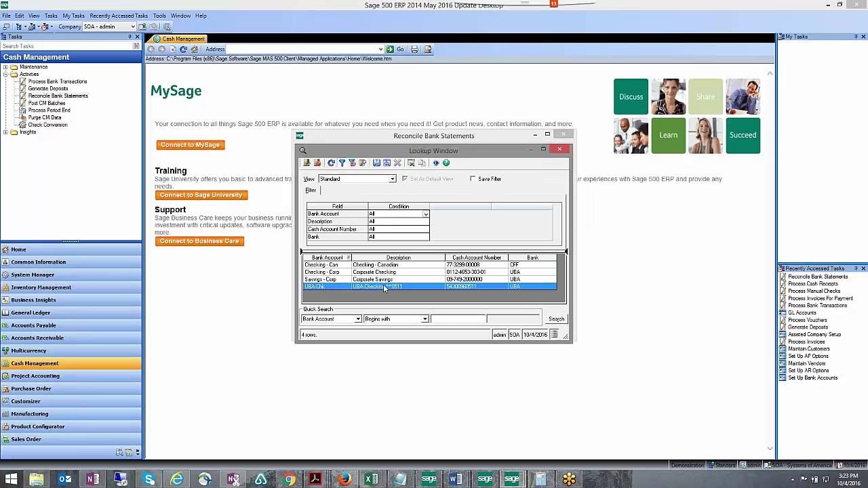Image resolution: width=868 pixels, height=488 pixels.
Task: Click the refresh icon in Lookup Window toolbar
Action: pos(331,163)
